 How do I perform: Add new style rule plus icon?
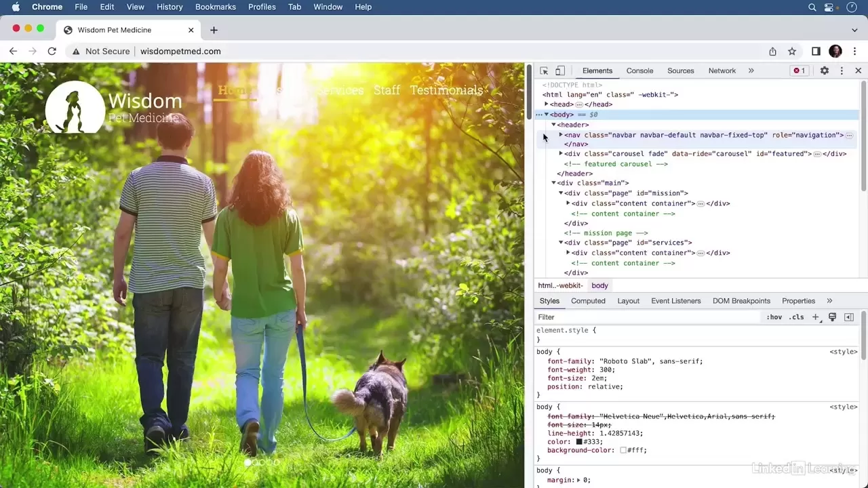coord(816,317)
